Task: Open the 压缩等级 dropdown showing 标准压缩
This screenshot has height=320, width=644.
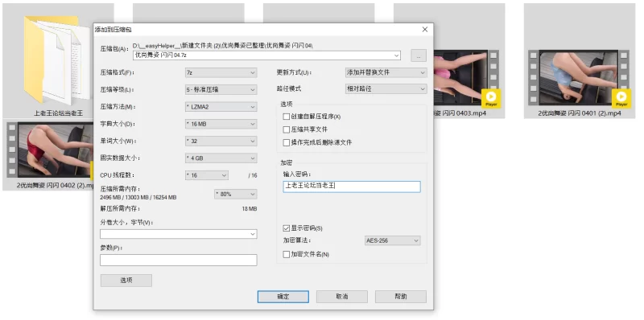Action: [221, 89]
